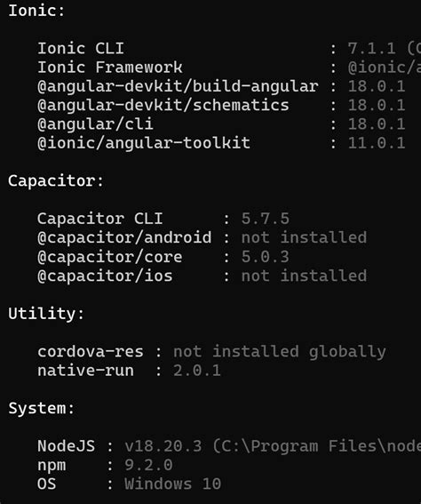Click cordova-res not installed globally text

click(280, 352)
